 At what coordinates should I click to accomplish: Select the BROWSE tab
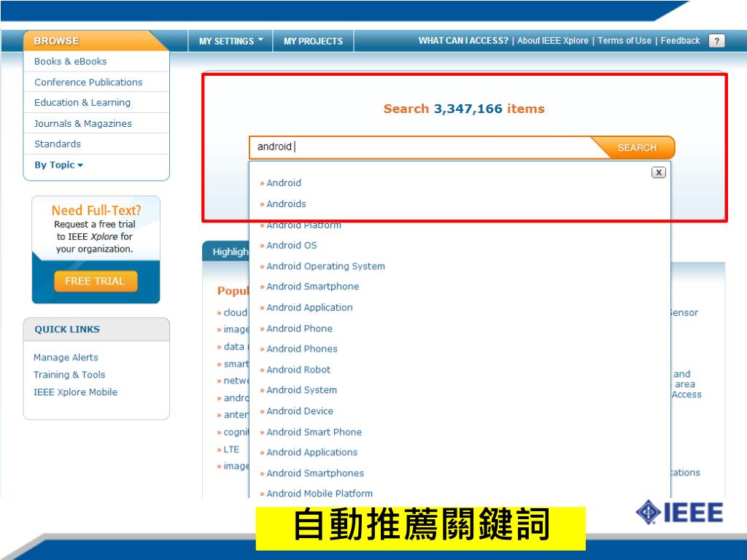(x=56, y=41)
